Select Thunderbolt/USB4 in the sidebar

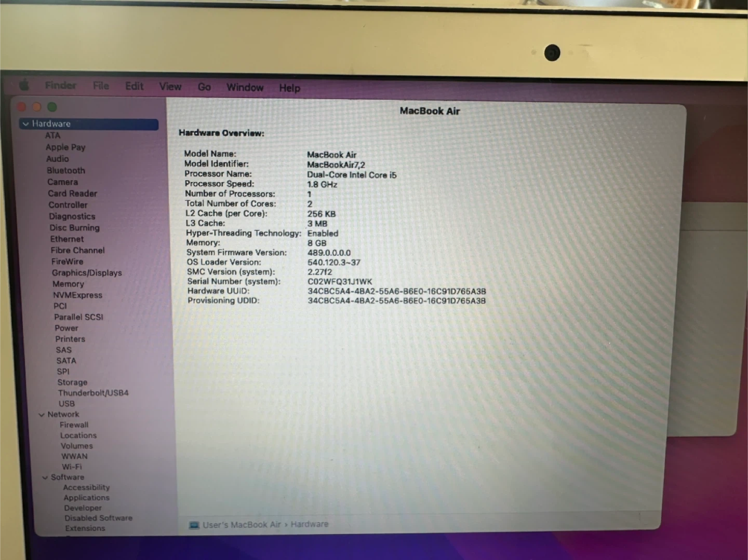coord(93,393)
